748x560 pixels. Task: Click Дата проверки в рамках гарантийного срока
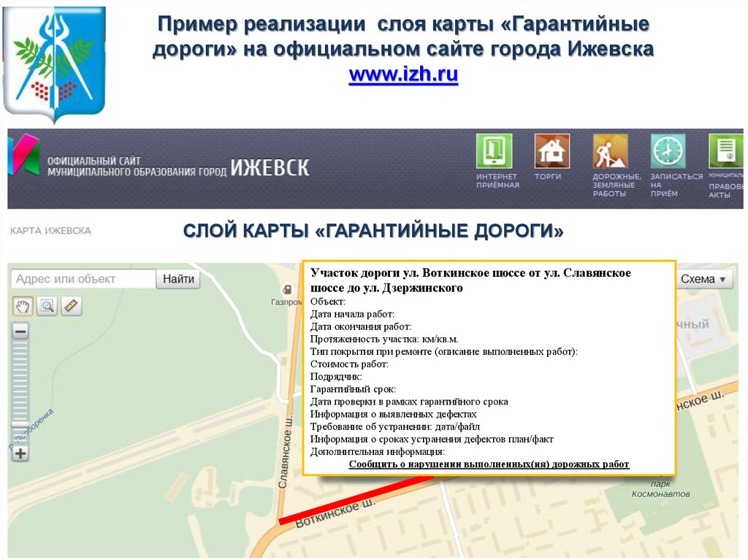click(409, 402)
